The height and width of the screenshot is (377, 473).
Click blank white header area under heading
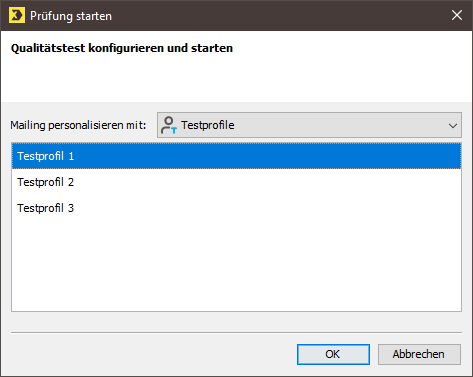click(236, 80)
